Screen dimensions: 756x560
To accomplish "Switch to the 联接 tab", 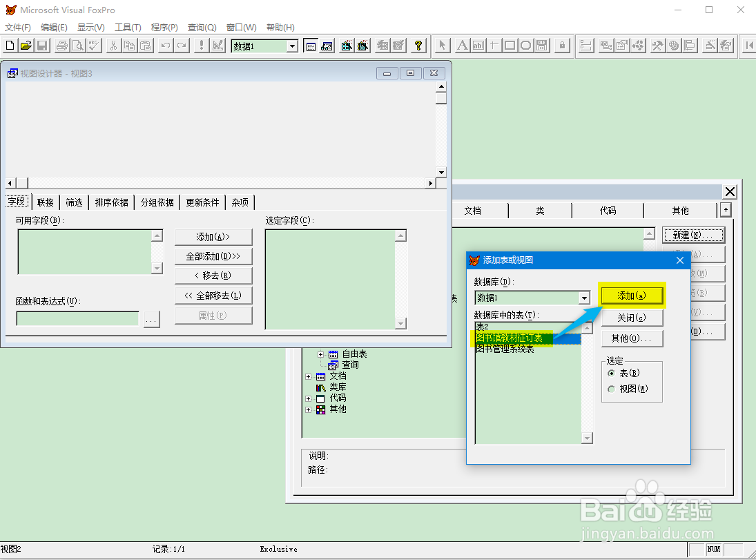I will [x=46, y=202].
